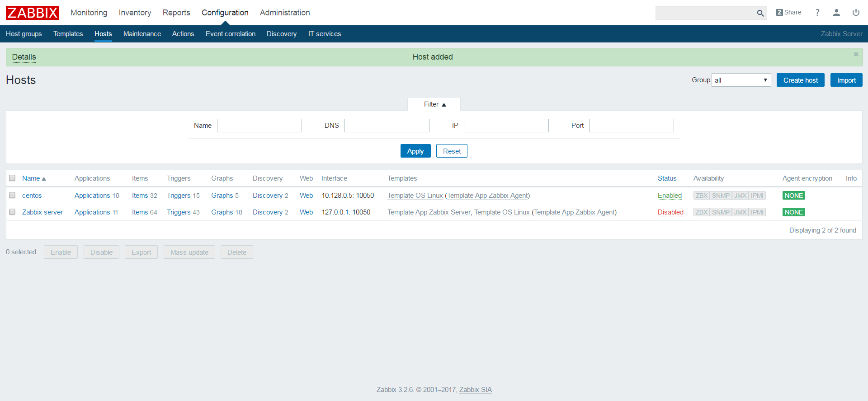
Task: Focus the DNS filter field
Action: tap(387, 126)
